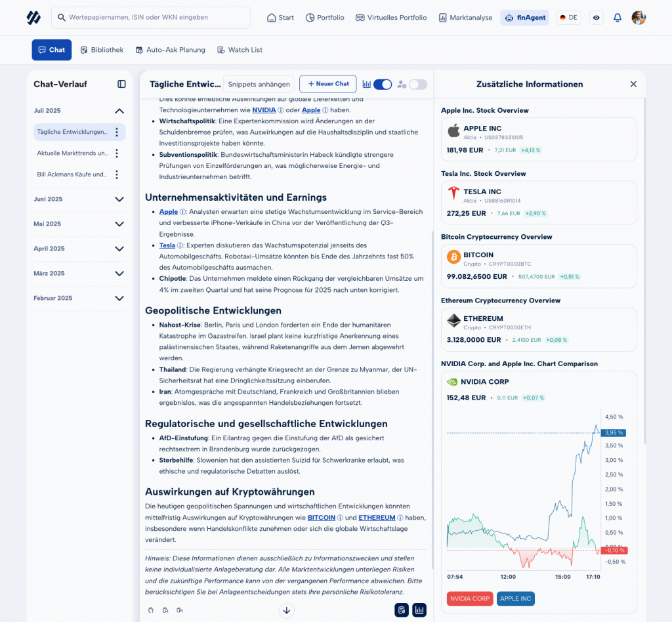Click the info icon next to NVIDIA link
This screenshot has height=622, width=672.
tap(281, 110)
